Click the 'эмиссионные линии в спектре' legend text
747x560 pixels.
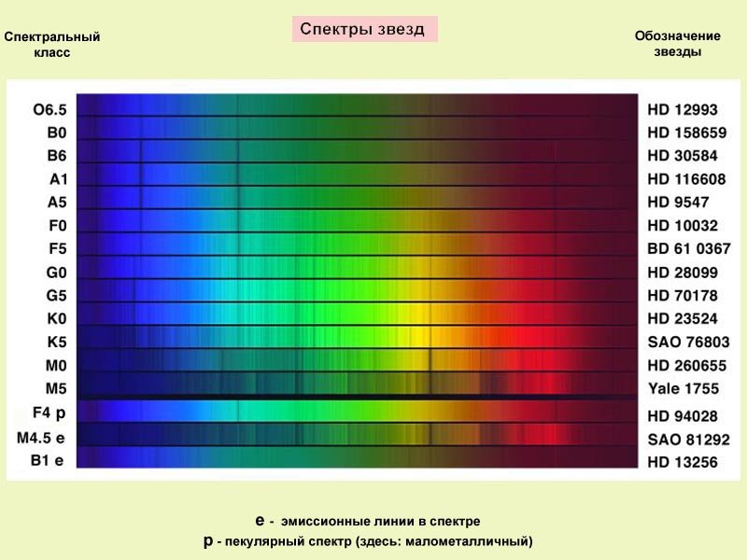pyautogui.click(x=380, y=522)
